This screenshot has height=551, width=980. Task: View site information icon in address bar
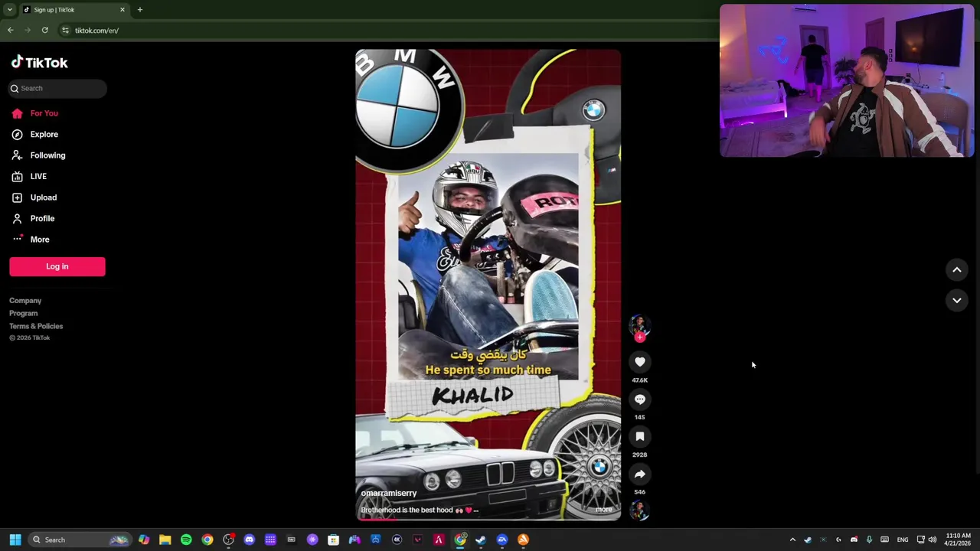click(66, 31)
